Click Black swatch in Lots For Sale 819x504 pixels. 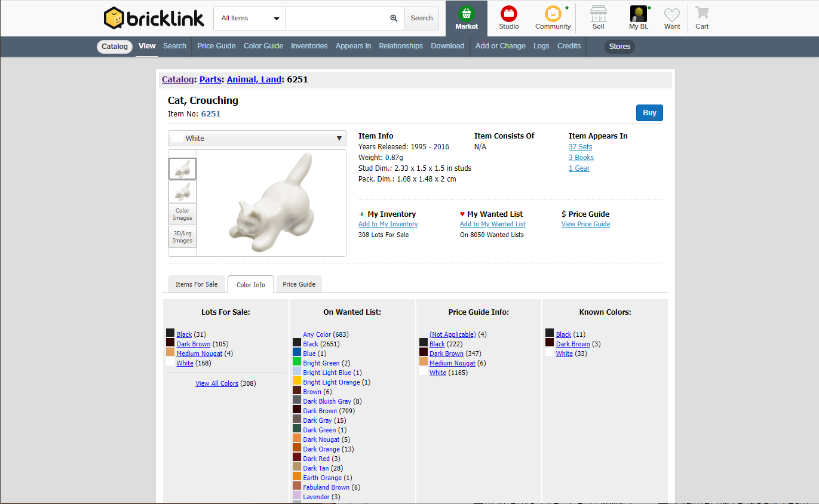(x=170, y=333)
